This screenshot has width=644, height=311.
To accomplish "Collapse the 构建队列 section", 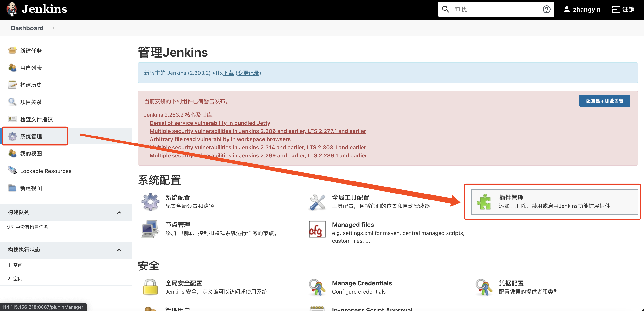I will (x=119, y=212).
